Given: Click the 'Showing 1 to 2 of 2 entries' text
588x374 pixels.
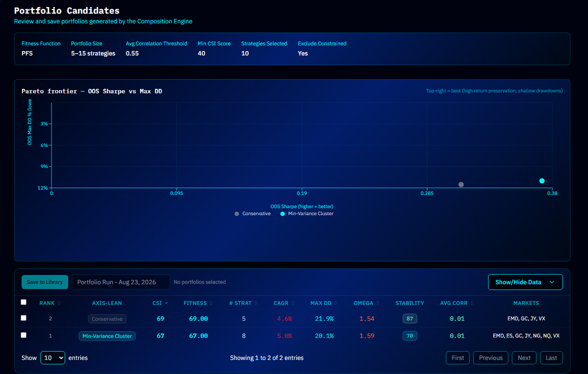Looking at the screenshot, I should point(267,358).
